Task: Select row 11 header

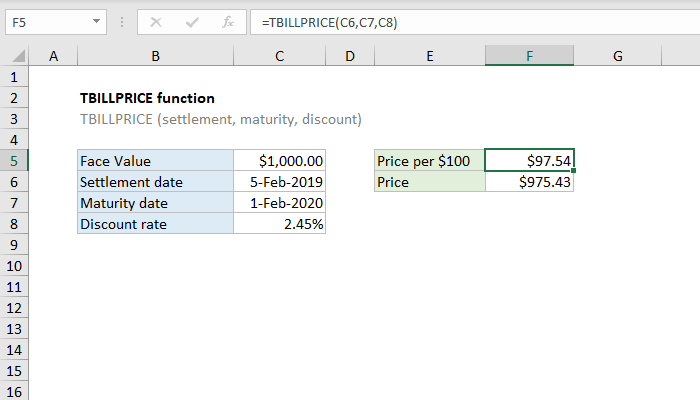Action: tap(14, 287)
